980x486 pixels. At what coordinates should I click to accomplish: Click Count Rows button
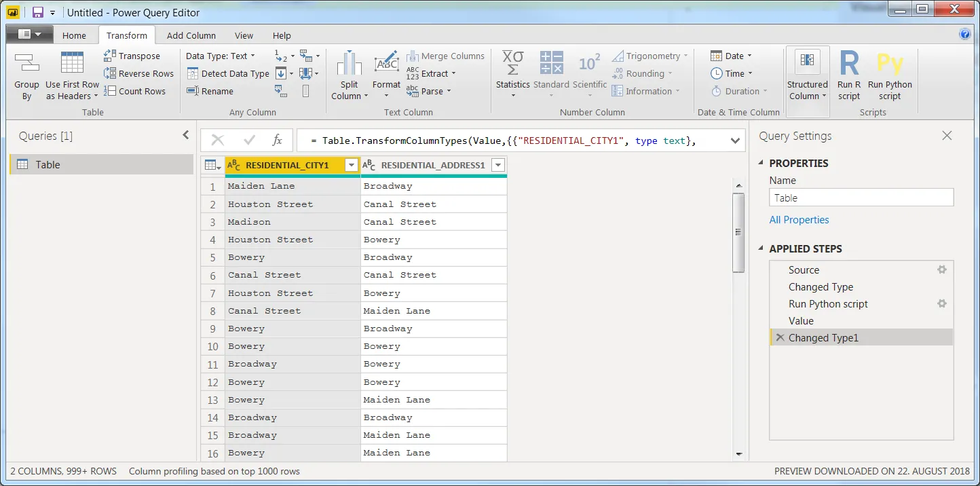pyautogui.click(x=135, y=91)
